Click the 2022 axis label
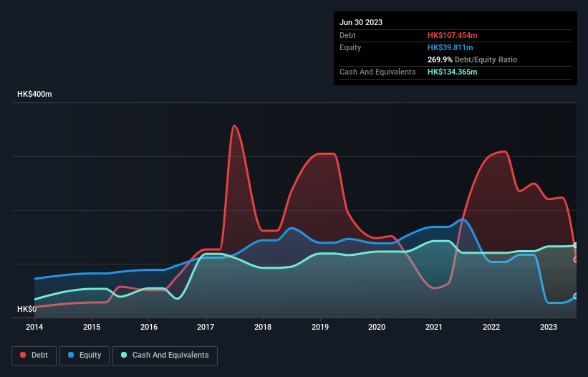The width and height of the screenshot is (588, 377). click(x=491, y=327)
